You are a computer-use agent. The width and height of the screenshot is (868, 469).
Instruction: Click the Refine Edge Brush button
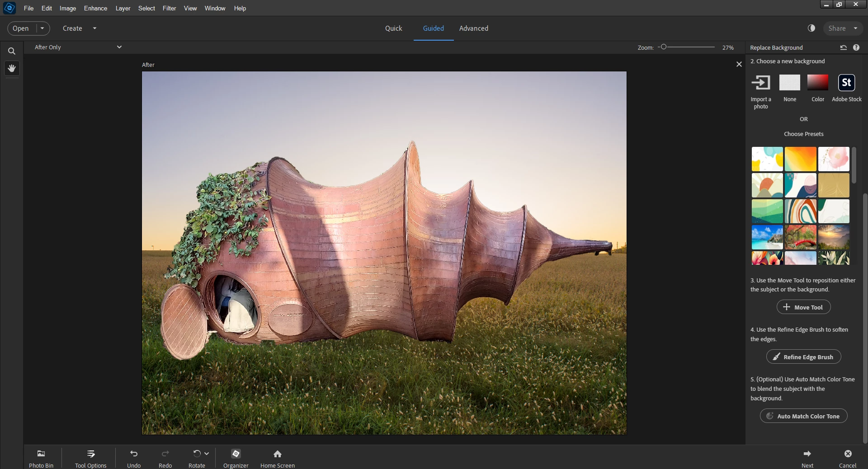[x=803, y=357]
